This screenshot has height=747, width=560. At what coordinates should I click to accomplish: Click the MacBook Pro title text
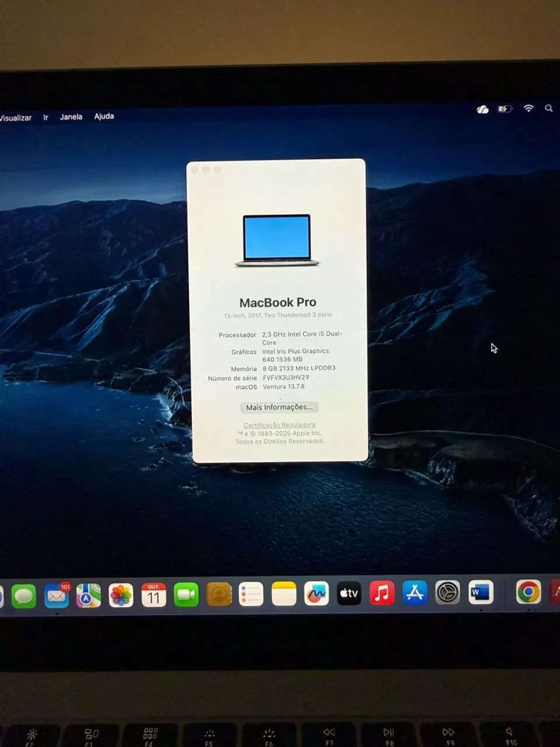tap(278, 302)
